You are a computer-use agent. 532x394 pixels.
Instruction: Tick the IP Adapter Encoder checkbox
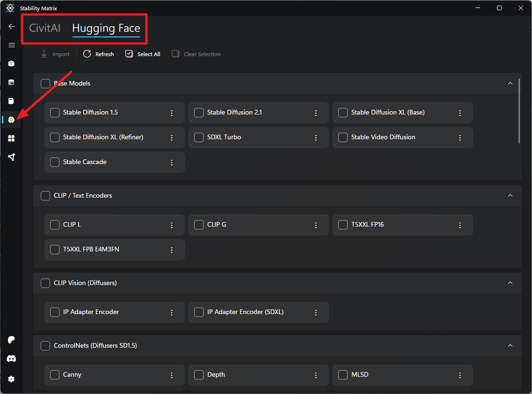(55, 312)
